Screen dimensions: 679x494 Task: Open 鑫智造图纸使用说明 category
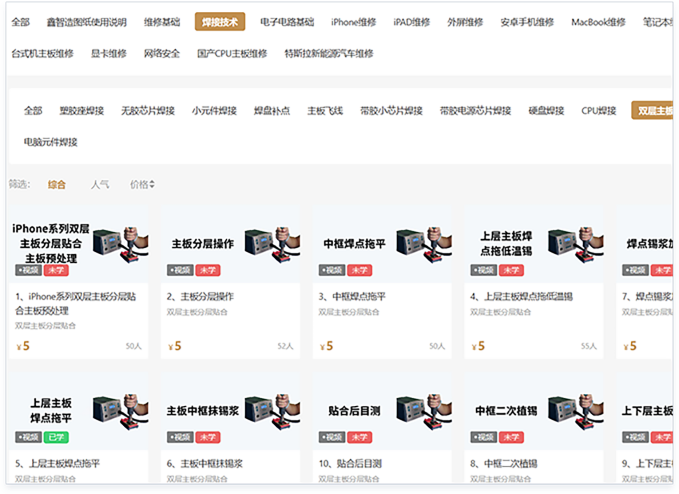87,22
